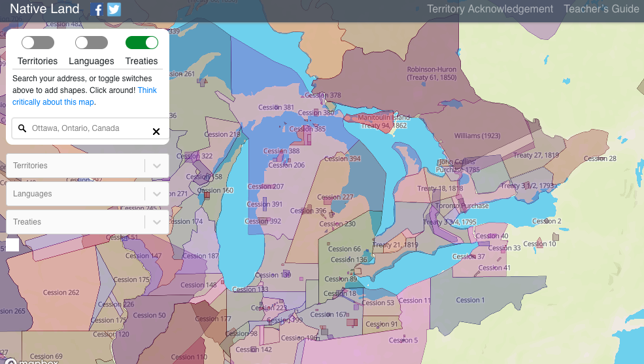
Task: Go to the Teacher's Guide page
Action: click(x=601, y=9)
